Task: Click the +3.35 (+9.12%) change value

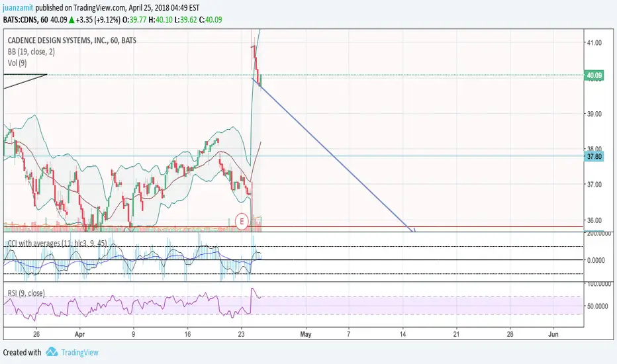Action: [98, 20]
